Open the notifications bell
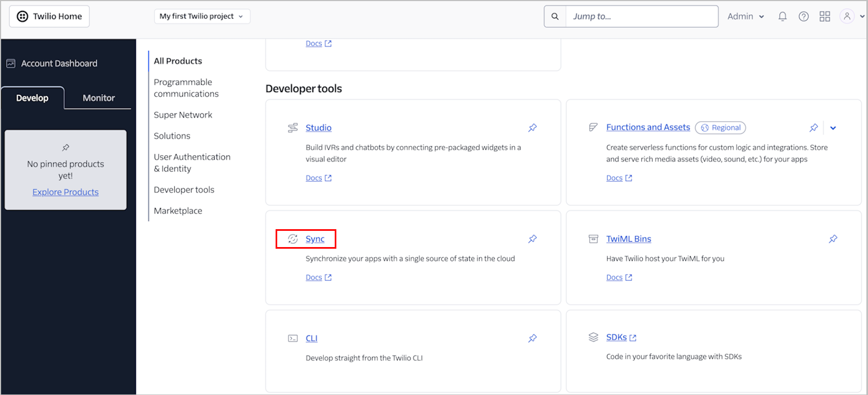The image size is (868, 395). coord(782,16)
